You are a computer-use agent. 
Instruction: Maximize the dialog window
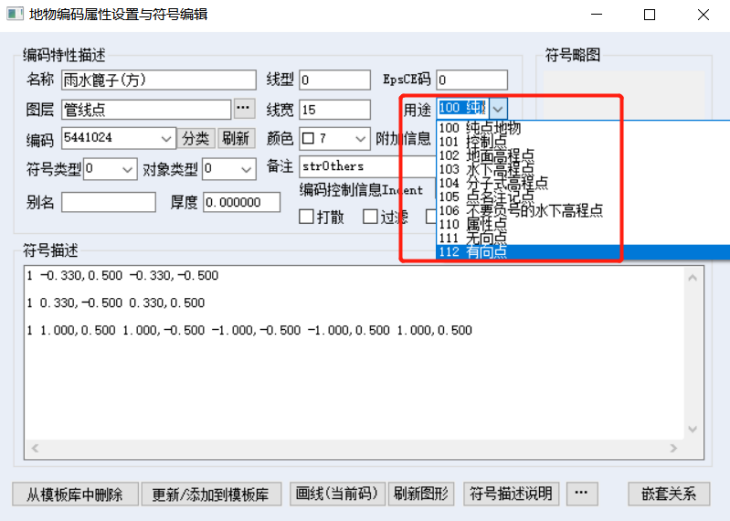(649, 15)
